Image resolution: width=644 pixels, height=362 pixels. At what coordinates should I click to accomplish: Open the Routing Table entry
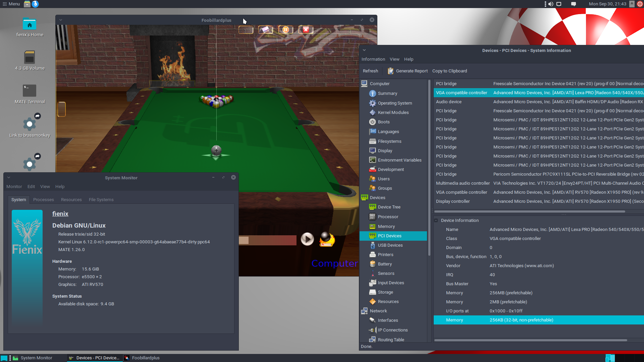coord(391,340)
